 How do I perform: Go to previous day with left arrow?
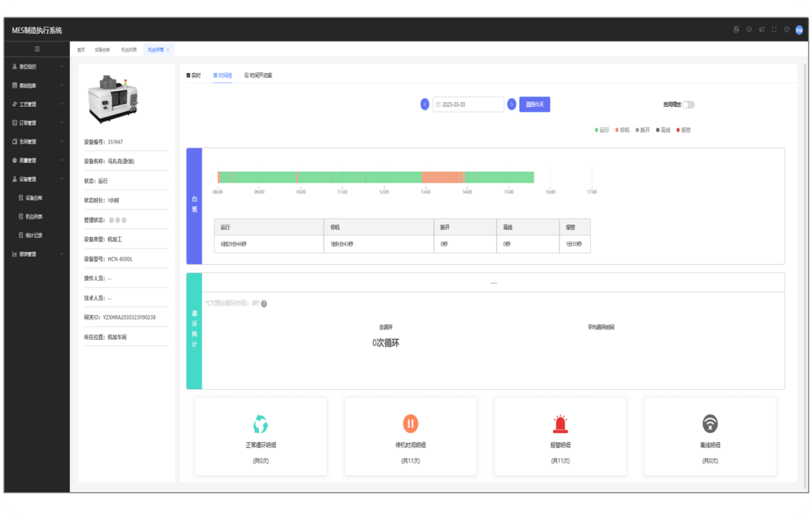[x=425, y=105]
